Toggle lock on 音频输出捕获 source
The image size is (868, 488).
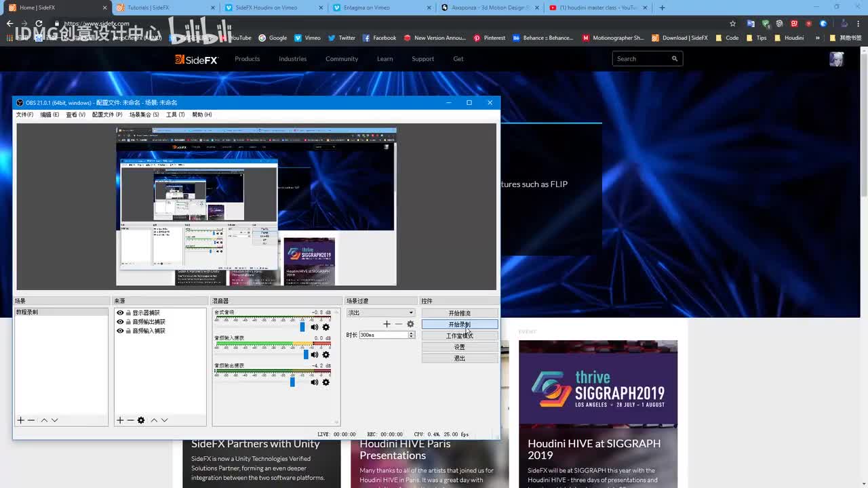tap(128, 322)
